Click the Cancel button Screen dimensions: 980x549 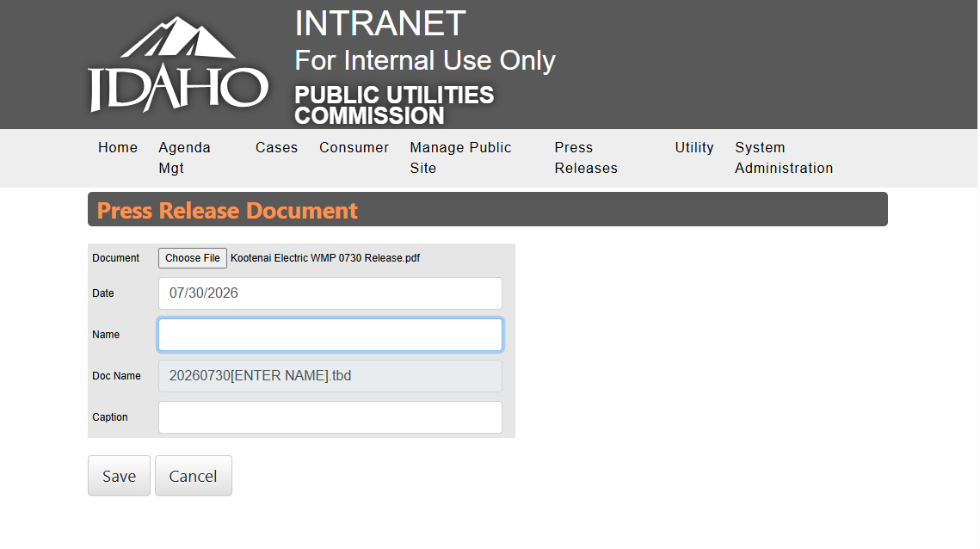pyautogui.click(x=193, y=476)
